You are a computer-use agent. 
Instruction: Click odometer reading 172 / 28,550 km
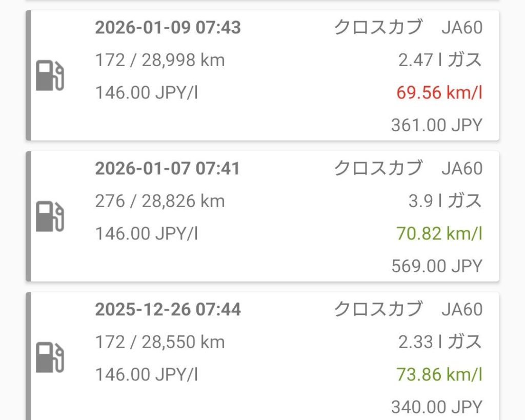pyautogui.click(x=160, y=342)
